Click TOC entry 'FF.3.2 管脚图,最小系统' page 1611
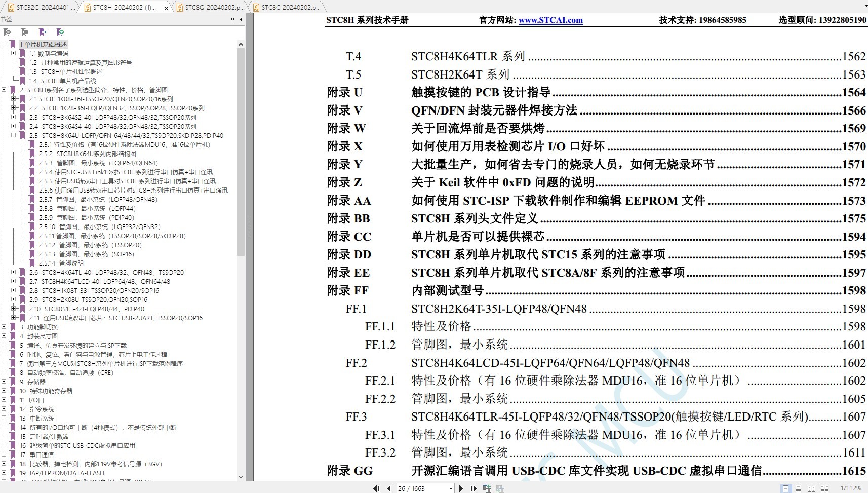Viewport: 868px width, 493px height. click(x=615, y=452)
